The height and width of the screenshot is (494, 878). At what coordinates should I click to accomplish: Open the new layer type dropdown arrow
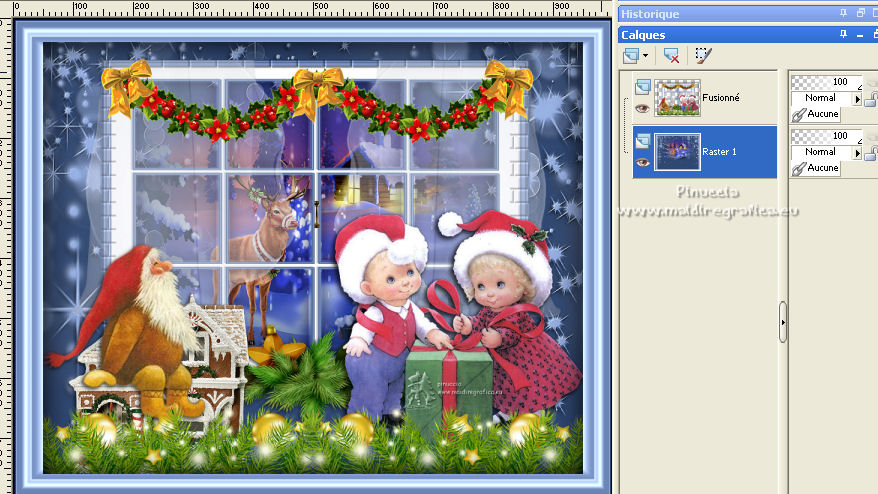pyautogui.click(x=646, y=55)
